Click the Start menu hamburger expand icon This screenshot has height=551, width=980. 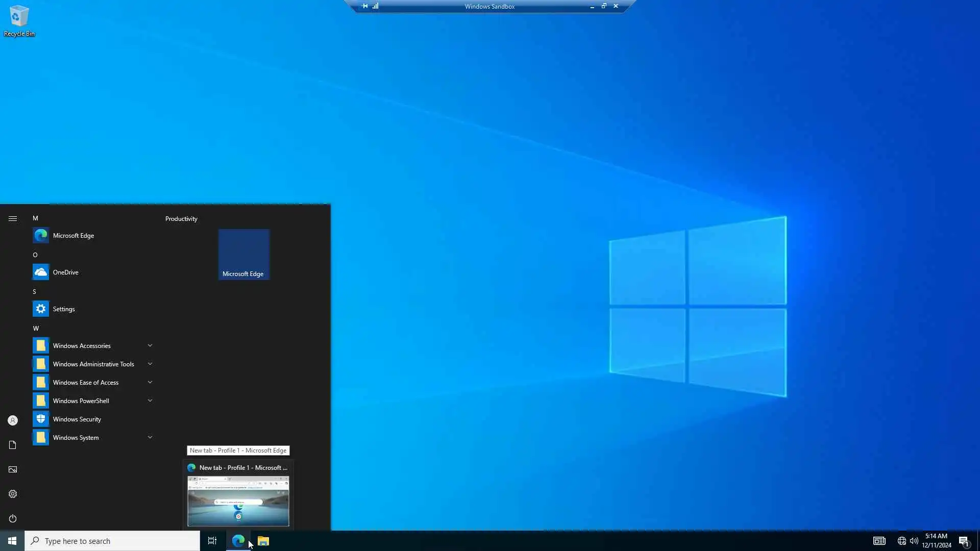point(13,218)
